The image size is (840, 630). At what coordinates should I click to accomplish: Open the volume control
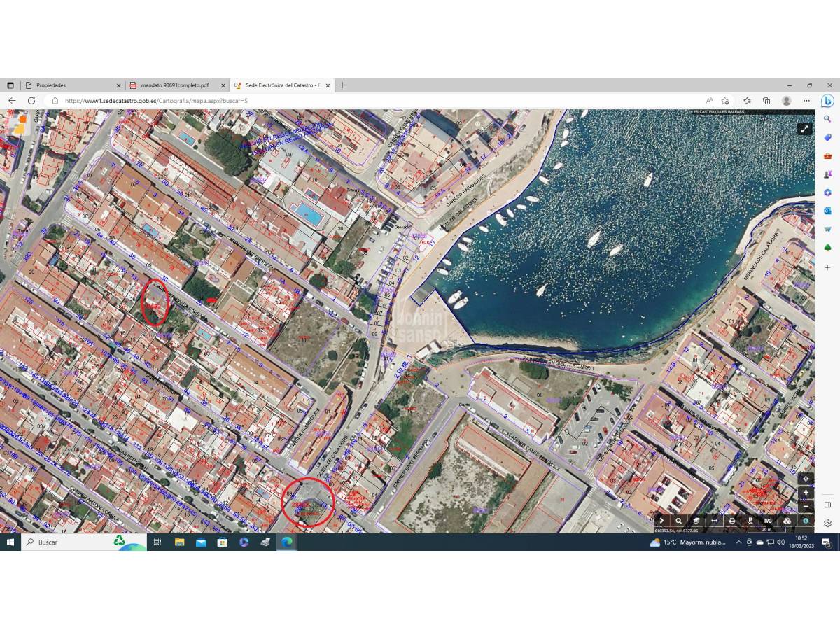(x=780, y=542)
